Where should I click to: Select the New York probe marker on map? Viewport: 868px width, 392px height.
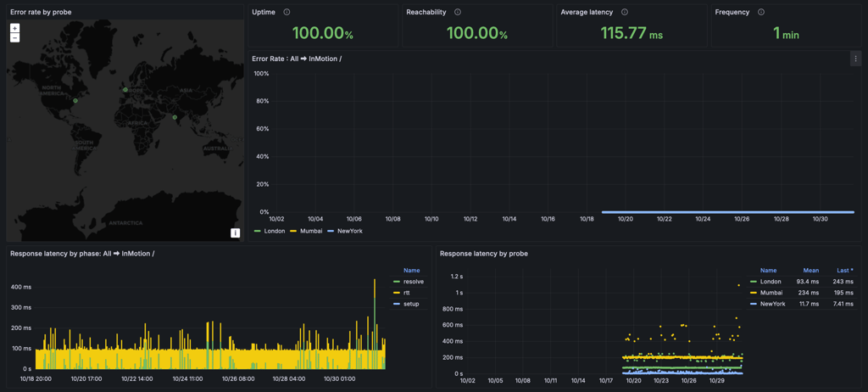pyautogui.click(x=75, y=101)
